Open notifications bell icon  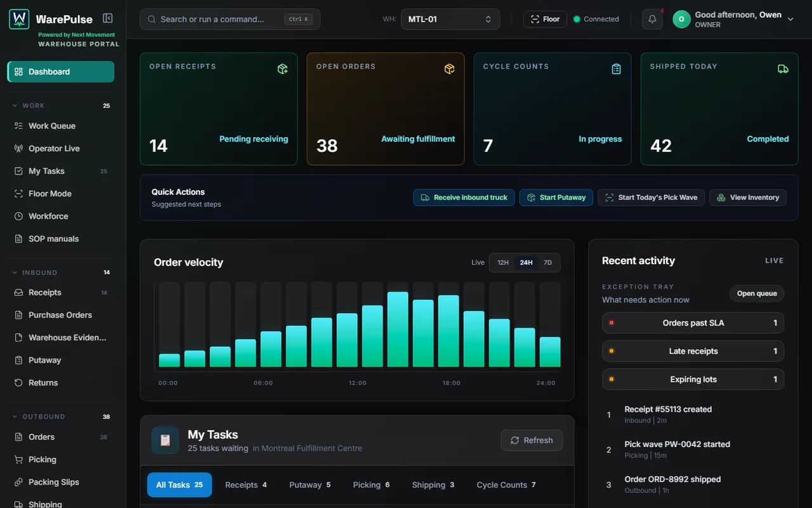click(652, 19)
